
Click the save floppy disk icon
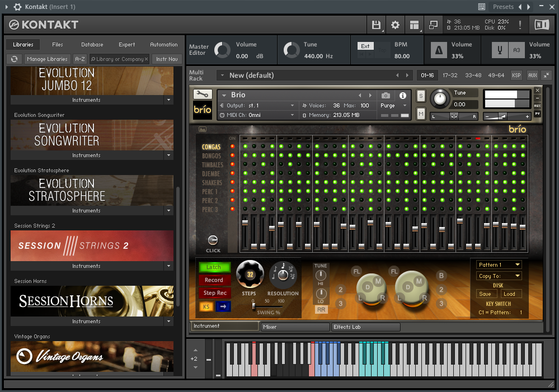click(x=376, y=25)
